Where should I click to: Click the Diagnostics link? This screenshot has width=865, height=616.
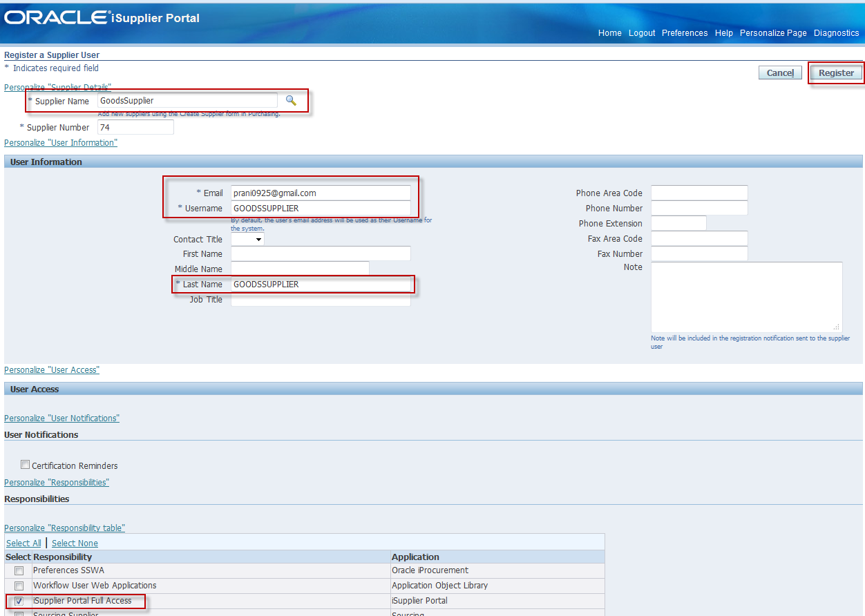[x=836, y=32]
